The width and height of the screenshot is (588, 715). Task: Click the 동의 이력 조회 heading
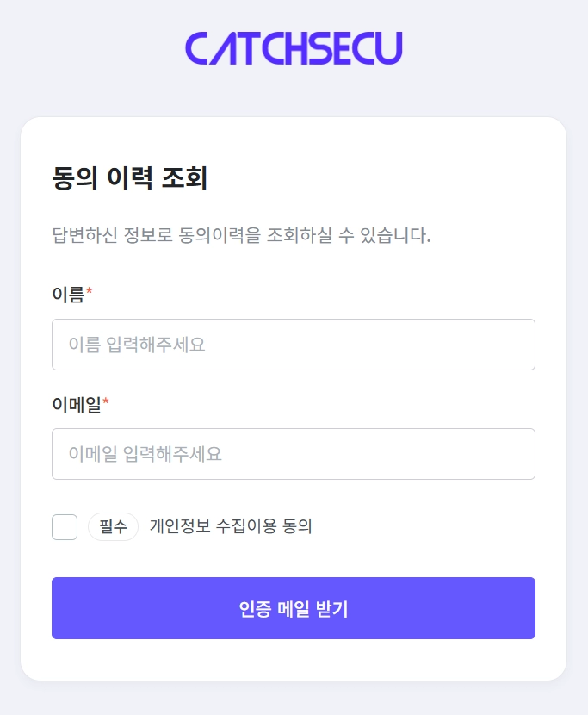130,178
